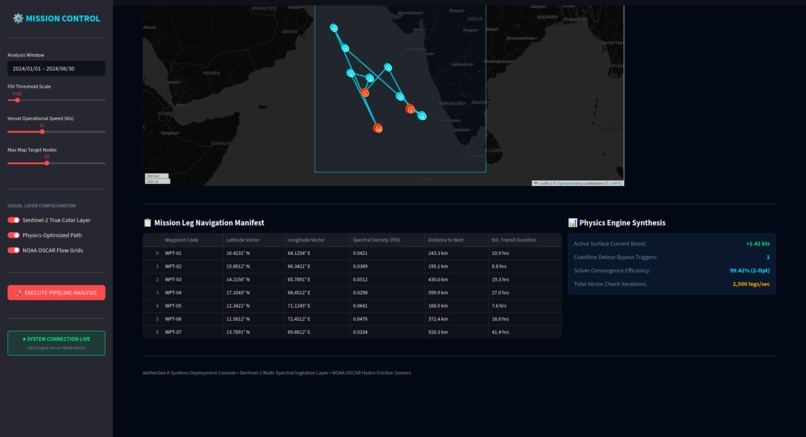Click the Visual Layer Configuration heading
806x437 pixels.
[41, 206]
